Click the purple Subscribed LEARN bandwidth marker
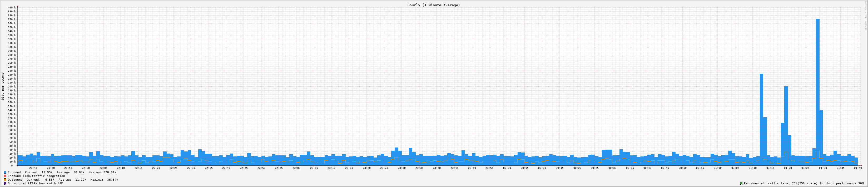 click(x=5, y=183)
